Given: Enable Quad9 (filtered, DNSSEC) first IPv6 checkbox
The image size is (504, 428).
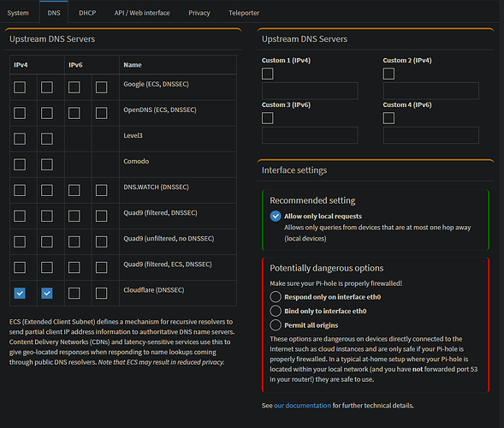Looking at the screenshot, I should 74,216.
